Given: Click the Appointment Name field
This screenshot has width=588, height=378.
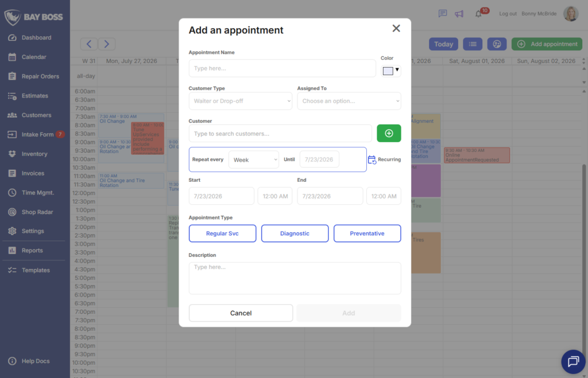Looking at the screenshot, I should click(x=282, y=68).
